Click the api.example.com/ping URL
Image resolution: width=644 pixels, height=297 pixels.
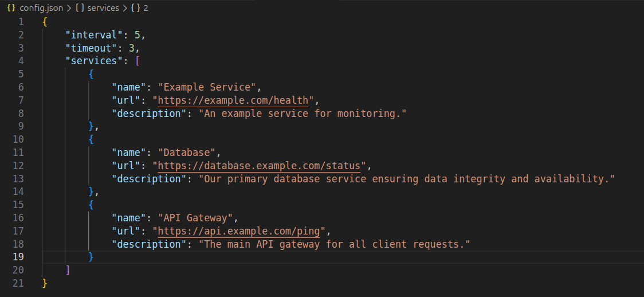[x=242, y=231]
